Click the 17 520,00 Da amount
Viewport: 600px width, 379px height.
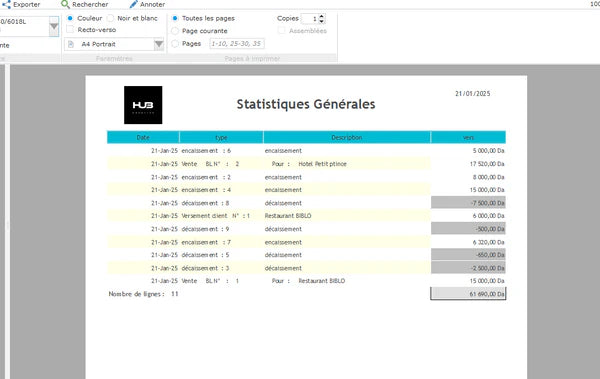pyautogui.click(x=487, y=164)
